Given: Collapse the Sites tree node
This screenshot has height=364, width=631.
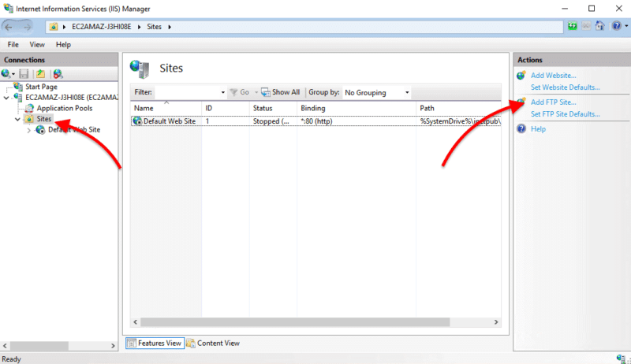Looking at the screenshot, I should (x=17, y=119).
